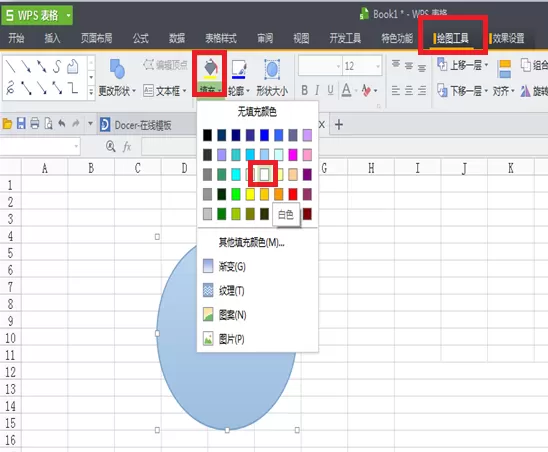Center text horizontally

point(409,91)
